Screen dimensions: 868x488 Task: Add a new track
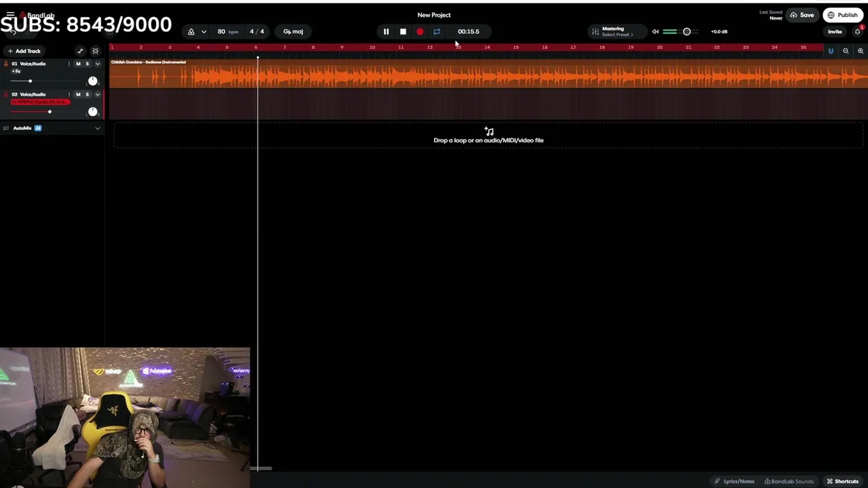(x=24, y=51)
